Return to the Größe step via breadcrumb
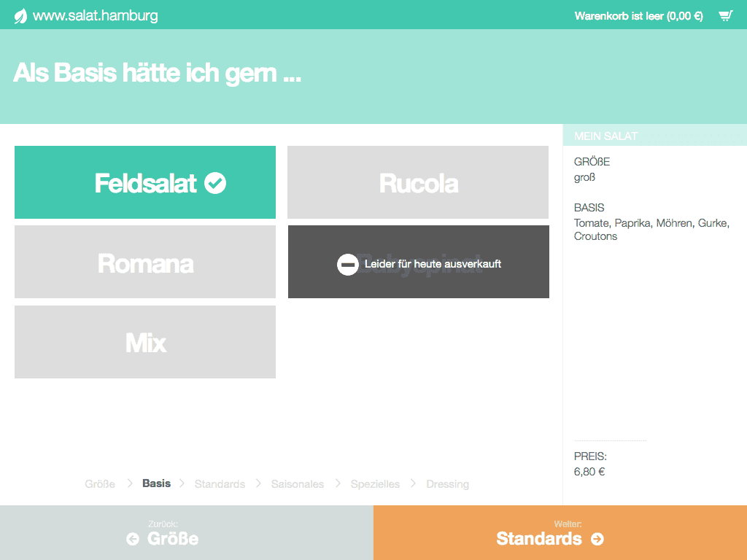The image size is (747, 560). click(x=100, y=483)
